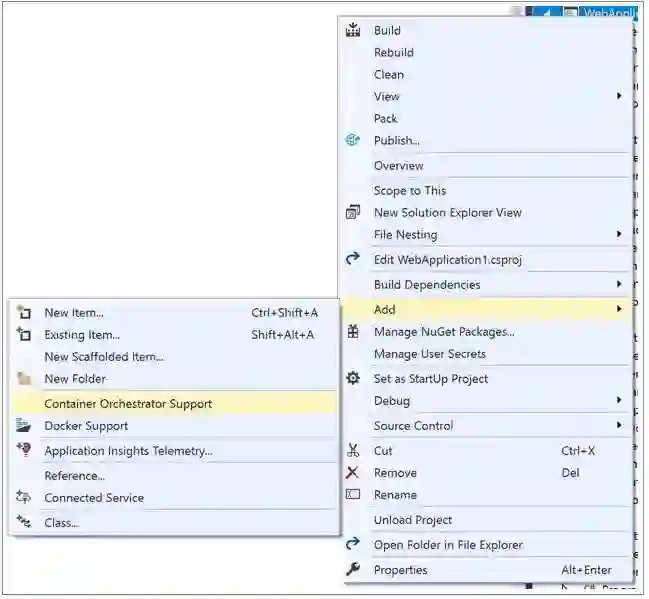649x599 pixels.
Task: Select Edit WebApplication1.csproj
Action: (448, 259)
